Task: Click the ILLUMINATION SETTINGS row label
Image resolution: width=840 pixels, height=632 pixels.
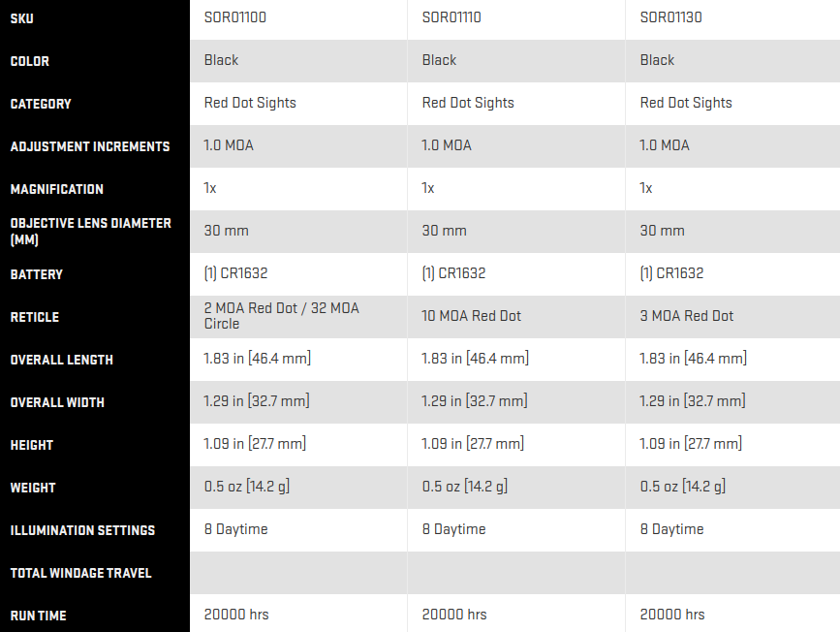Action: click(x=82, y=530)
